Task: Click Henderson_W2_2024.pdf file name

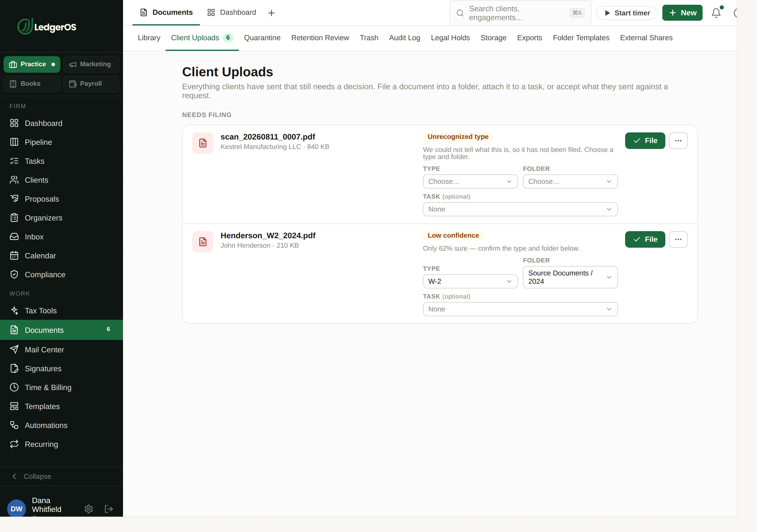Action: 268,236
